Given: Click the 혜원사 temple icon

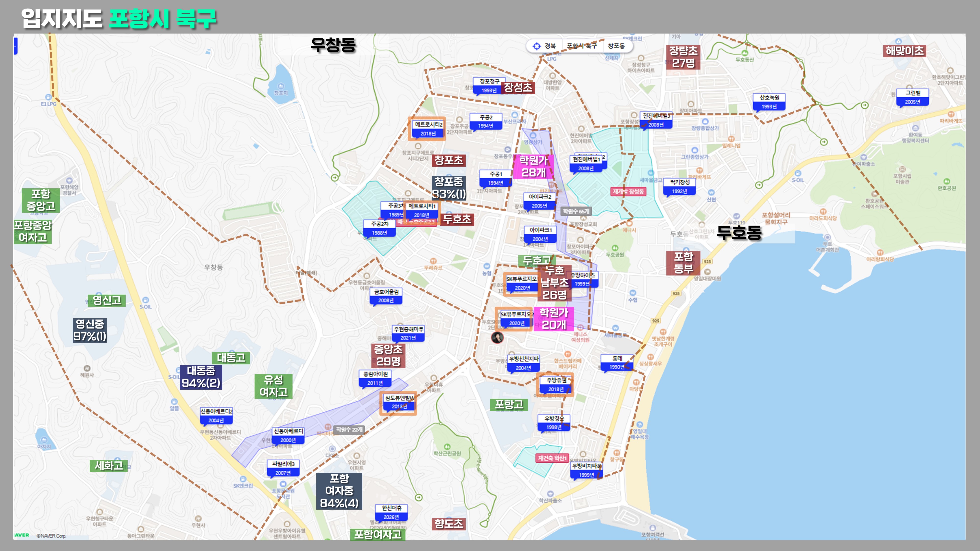Looking at the screenshot, I should click(x=87, y=368).
